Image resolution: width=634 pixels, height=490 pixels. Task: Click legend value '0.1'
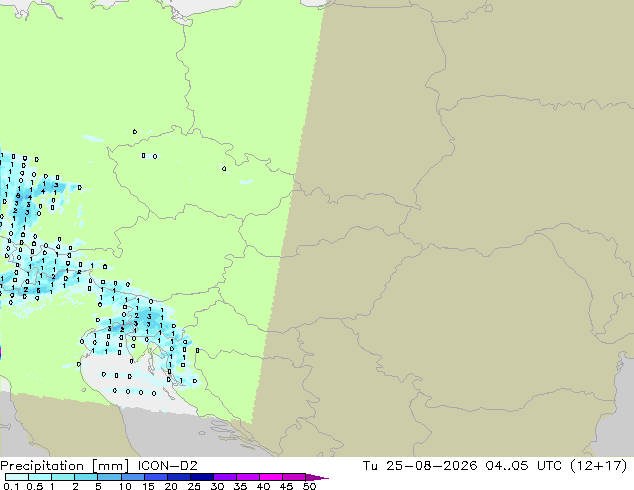[11, 486]
